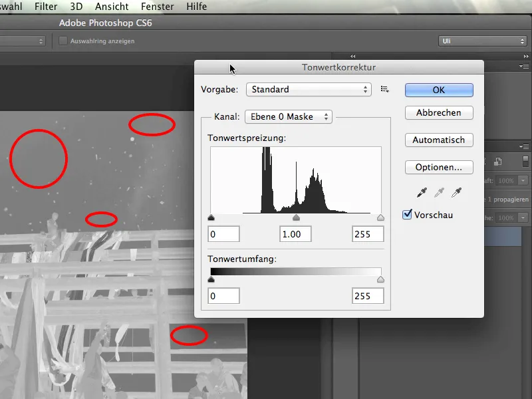The image size is (532, 399).
Task: Click the input shadow field showing 0
Action: 223,234
